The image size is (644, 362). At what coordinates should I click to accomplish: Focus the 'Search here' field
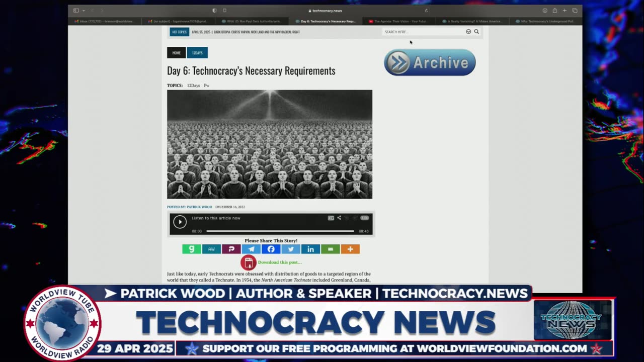point(424,32)
